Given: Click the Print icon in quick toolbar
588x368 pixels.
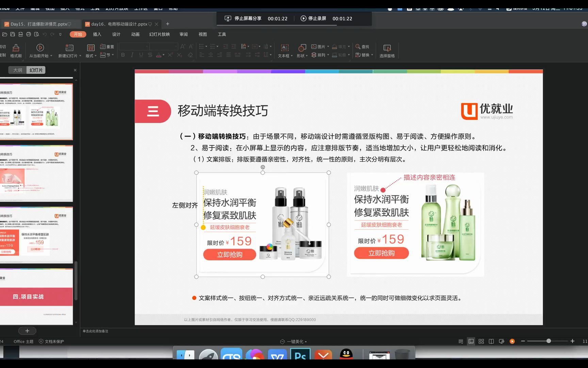Looking at the screenshot, I should pyautogui.click(x=29, y=34).
